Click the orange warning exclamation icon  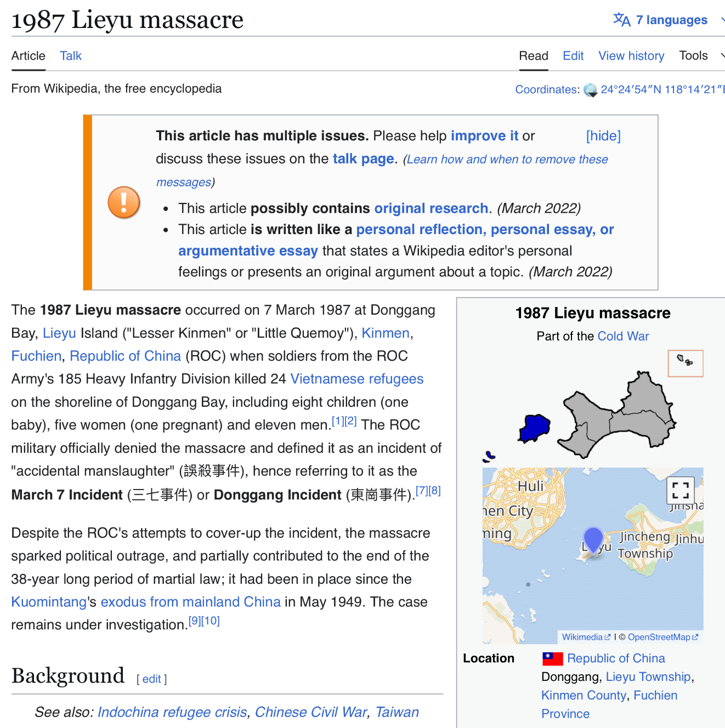tap(124, 202)
